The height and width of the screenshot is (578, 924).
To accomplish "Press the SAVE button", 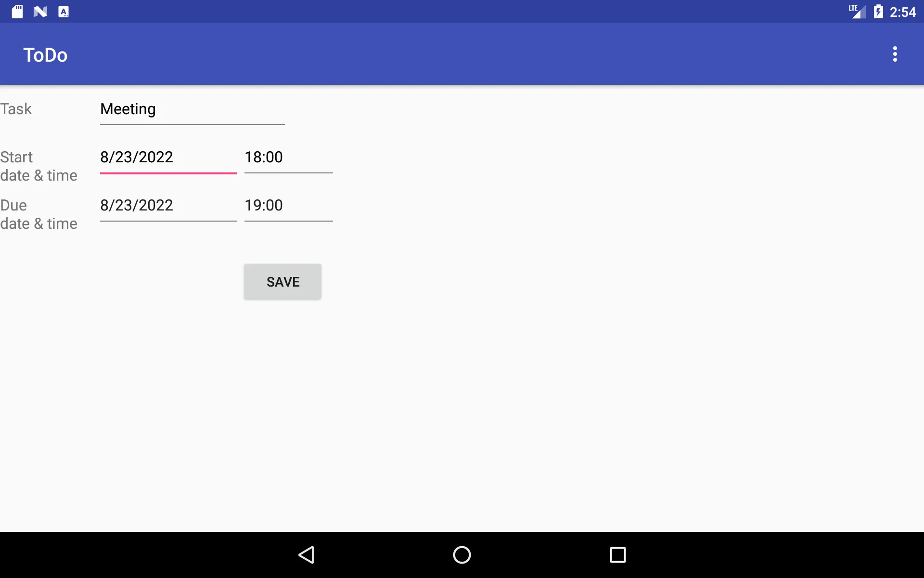I will click(282, 281).
